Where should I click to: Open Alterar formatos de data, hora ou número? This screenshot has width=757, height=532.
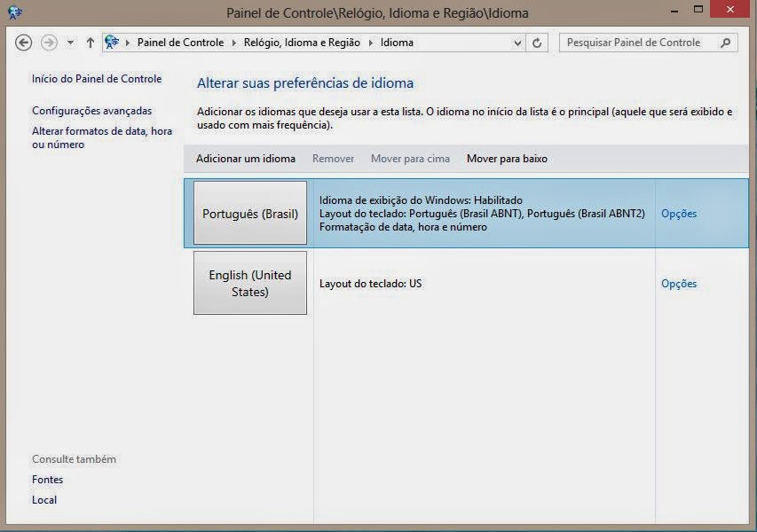(x=102, y=137)
